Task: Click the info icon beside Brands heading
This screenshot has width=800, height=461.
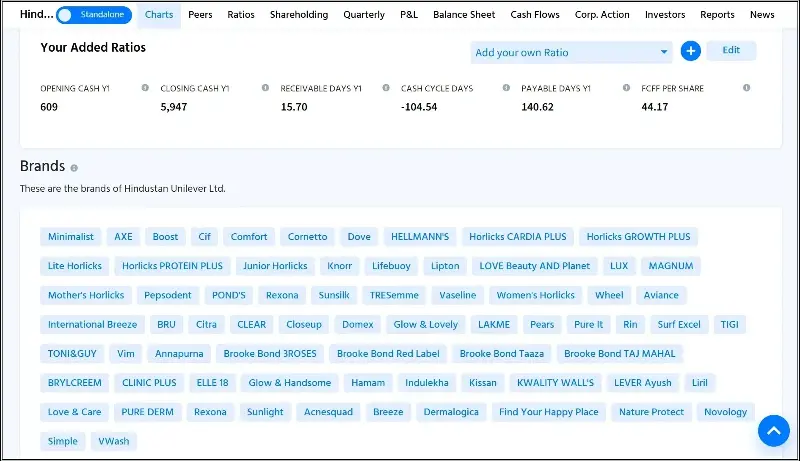Action: 74,168
